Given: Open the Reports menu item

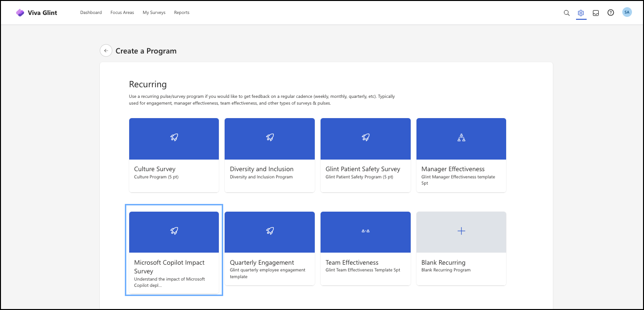Looking at the screenshot, I should coord(182,13).
